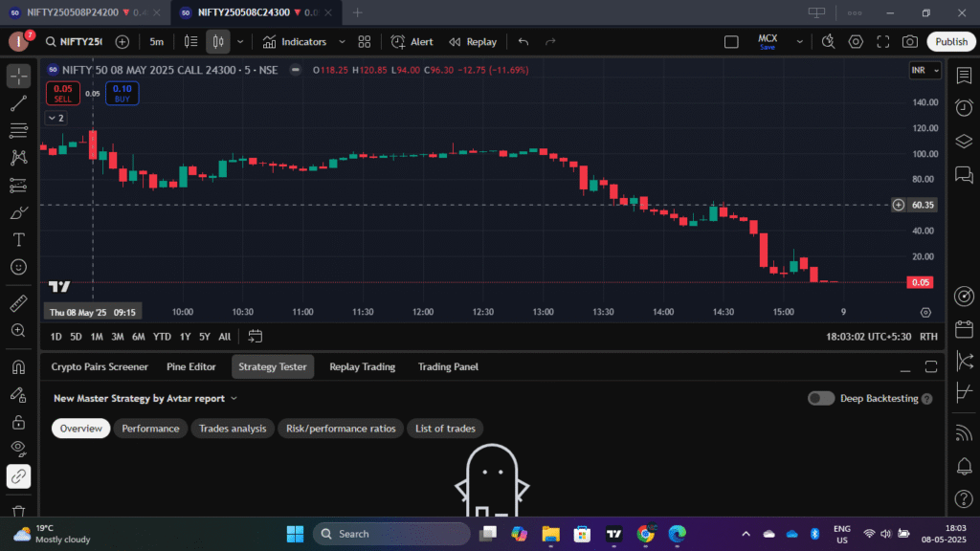Open the INR currency dropdown
Image resolution: width=980 pixels, height=551 pixels.
click(x=925, y=70)
